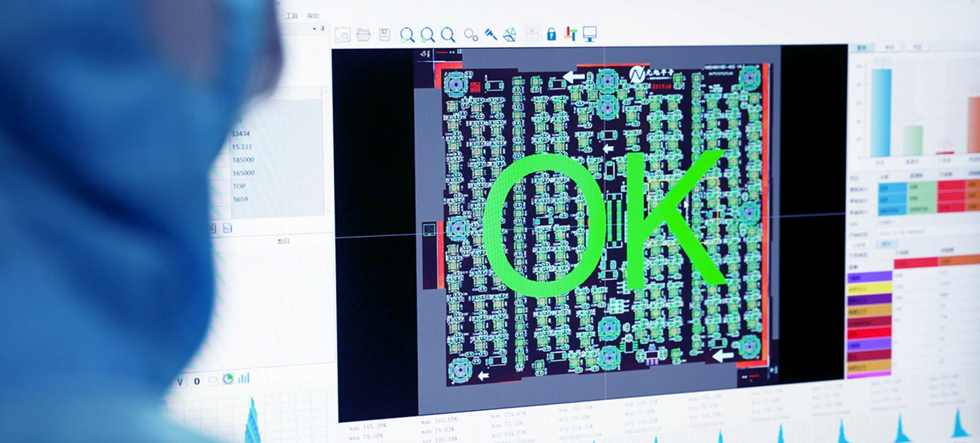Click the value 15.333
The image size is (980, 443).
(242, 146)
